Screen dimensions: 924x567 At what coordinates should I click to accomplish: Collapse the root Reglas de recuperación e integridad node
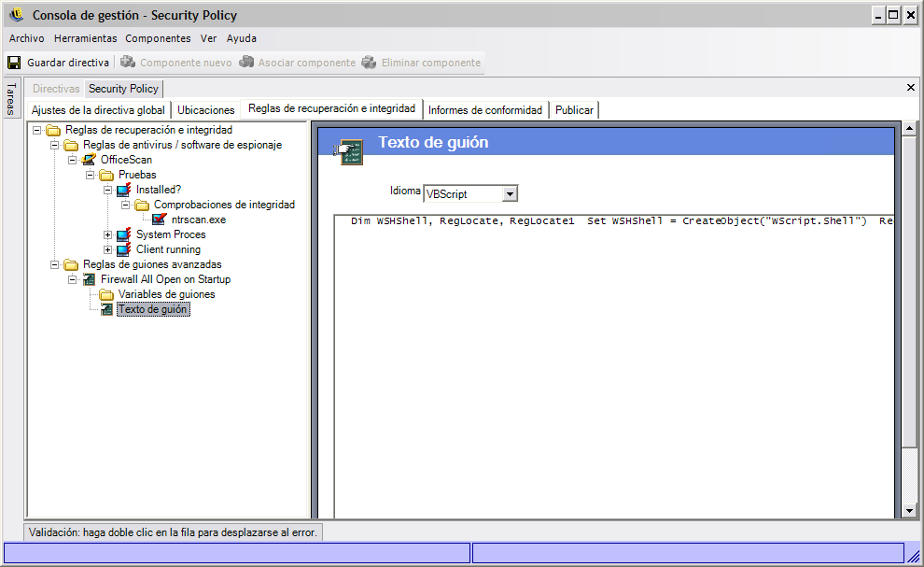[x=37, y=131]
